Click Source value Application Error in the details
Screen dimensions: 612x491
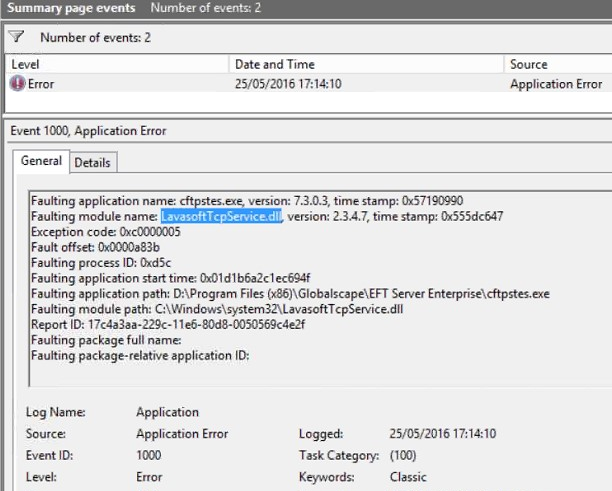click(x=182, y=434)
